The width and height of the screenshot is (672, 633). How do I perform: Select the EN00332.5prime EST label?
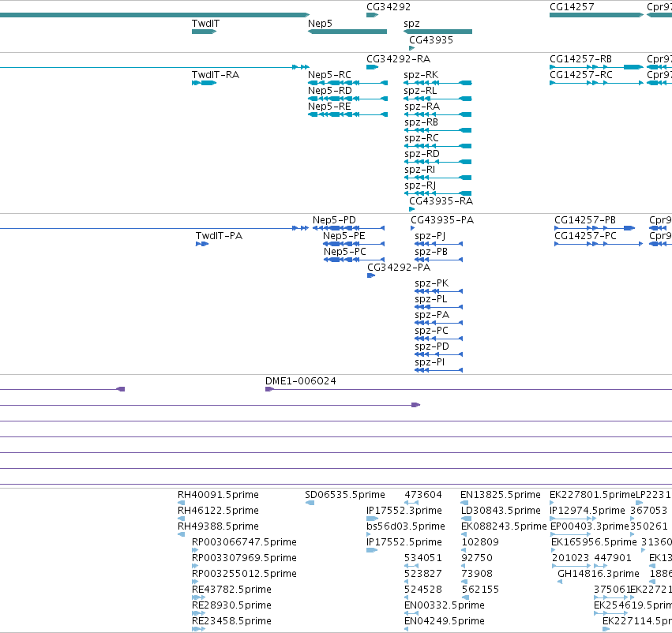click(x=444, y=605)
